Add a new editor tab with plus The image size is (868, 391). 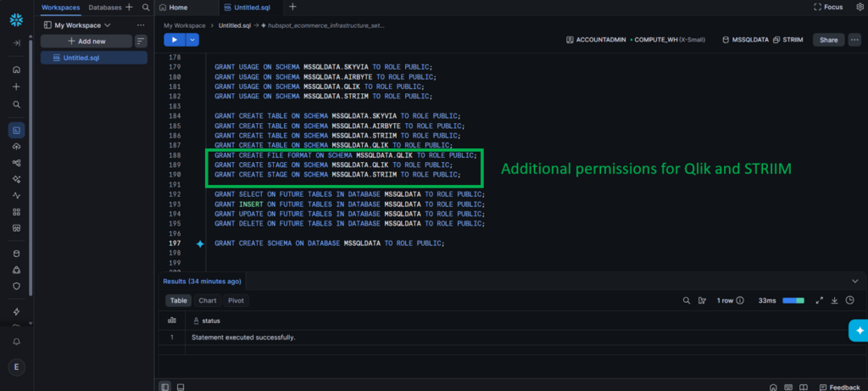(x=292, y=7)
